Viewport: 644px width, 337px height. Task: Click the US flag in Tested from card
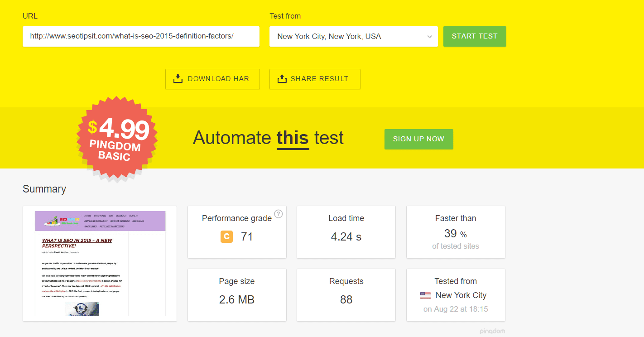pyautogui.click(x=425, y=295)
